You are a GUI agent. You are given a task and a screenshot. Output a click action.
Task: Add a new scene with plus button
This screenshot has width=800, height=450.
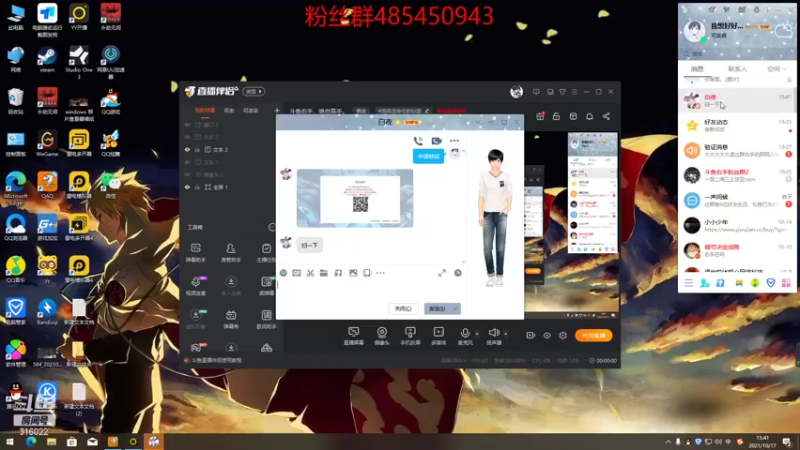(x=277, y=110)
